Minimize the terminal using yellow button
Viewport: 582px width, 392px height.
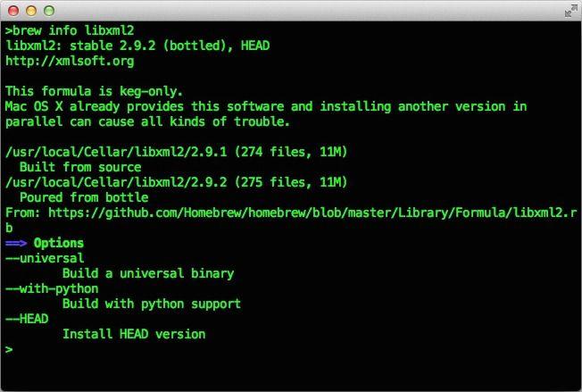[29, 11]
